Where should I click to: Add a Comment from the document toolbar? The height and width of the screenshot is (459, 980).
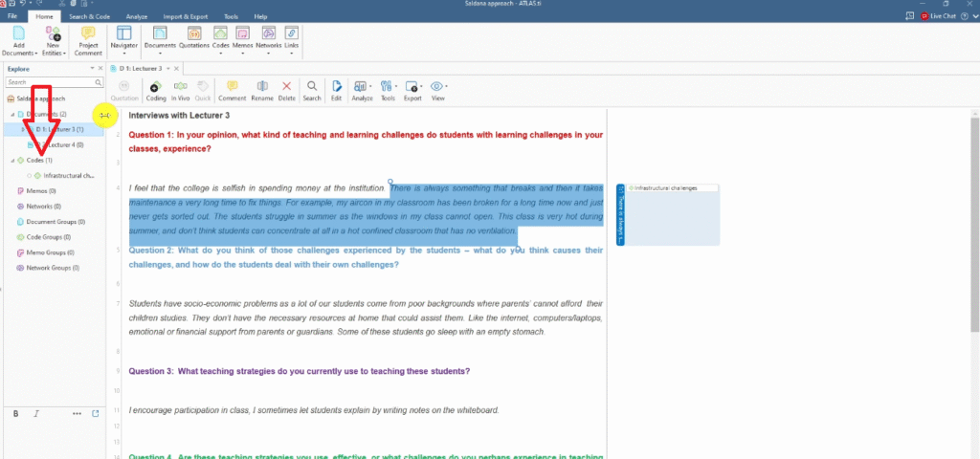coord(232,89)
